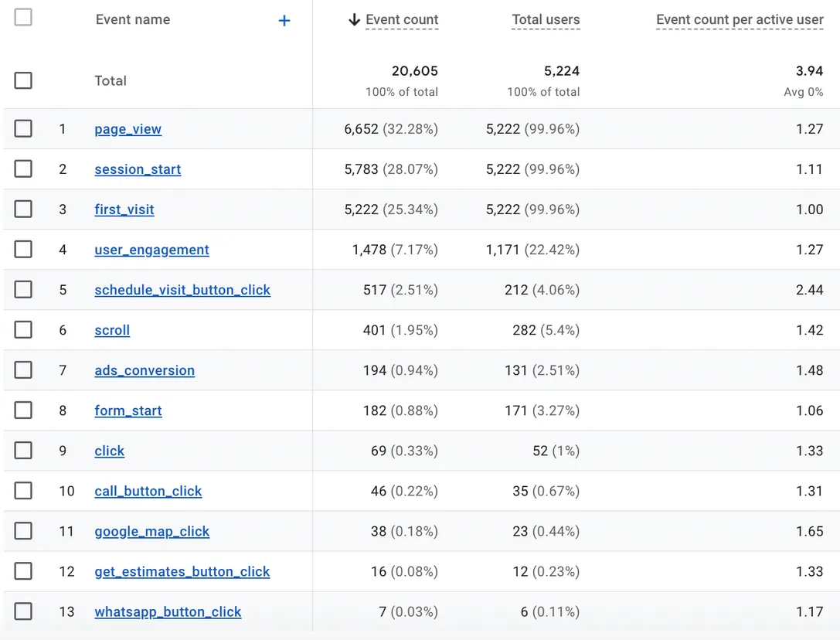Select the click event row checkbox

[23, 451]
